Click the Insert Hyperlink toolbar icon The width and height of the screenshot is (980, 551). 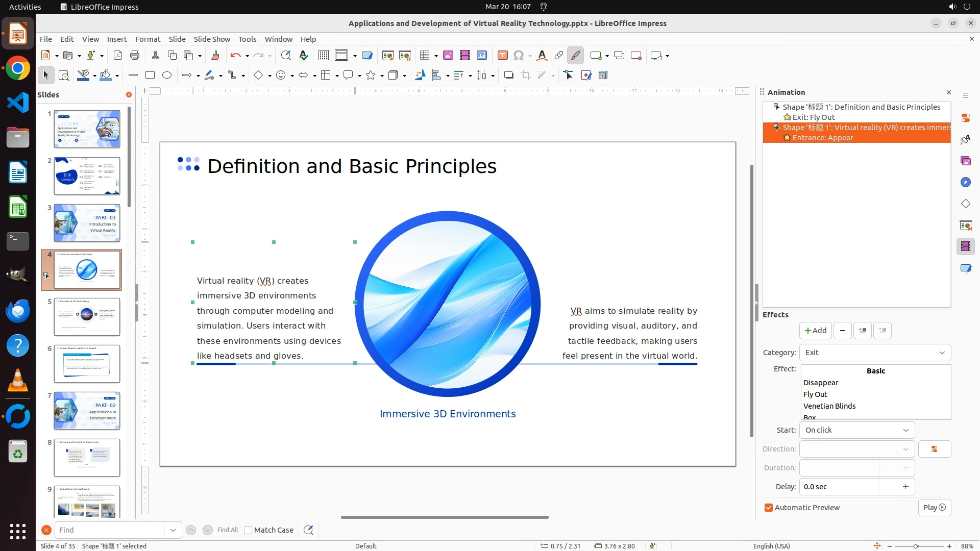559,56
